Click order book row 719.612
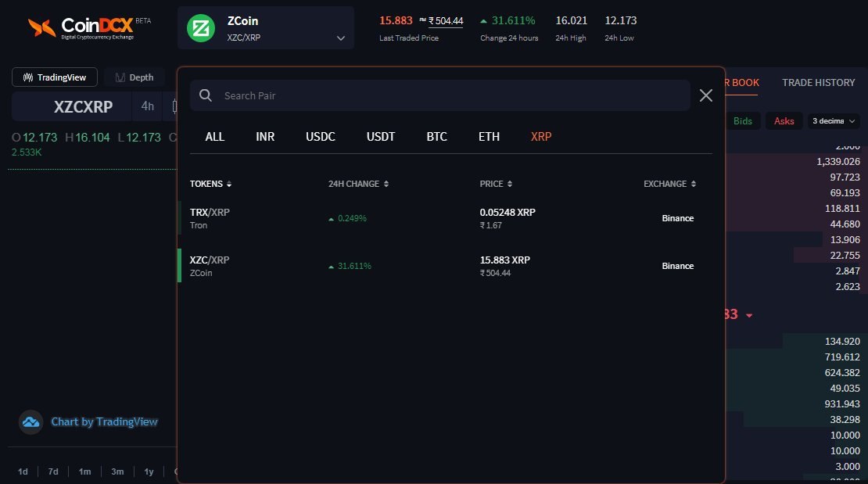Screen dimensions: 868x484 point(796,357)
